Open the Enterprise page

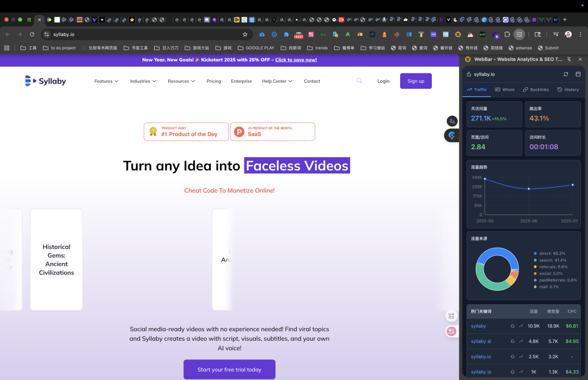(x=242, y=81)
